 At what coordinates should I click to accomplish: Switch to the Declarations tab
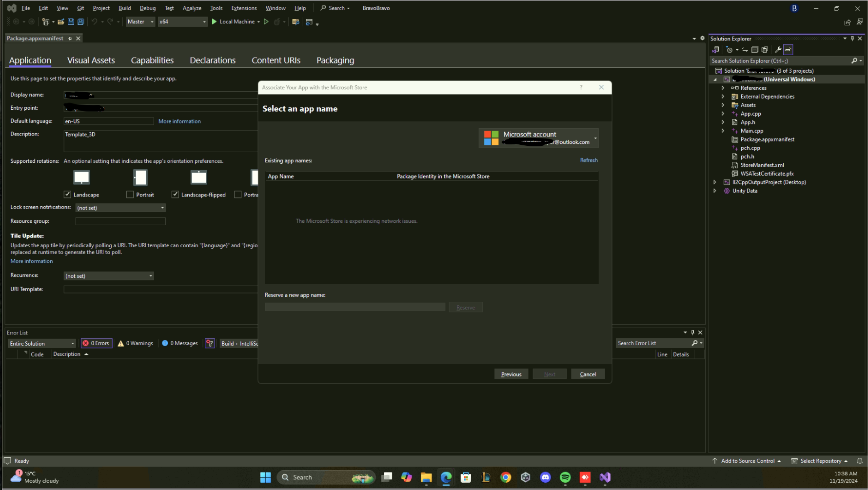click(x=213, y=60)
